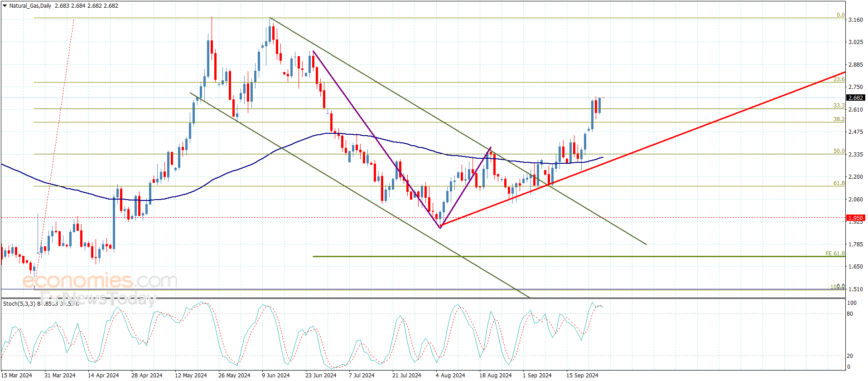868x381 pixels.
Task: Click the 9 Jun 2024 date label
Action: (275, 375)
